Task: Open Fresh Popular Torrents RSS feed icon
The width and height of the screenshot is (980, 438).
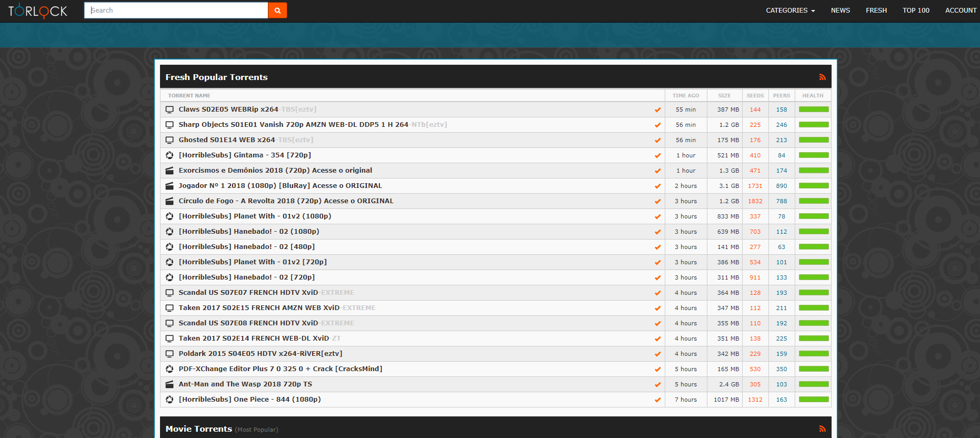Action: tap(822, 77)
